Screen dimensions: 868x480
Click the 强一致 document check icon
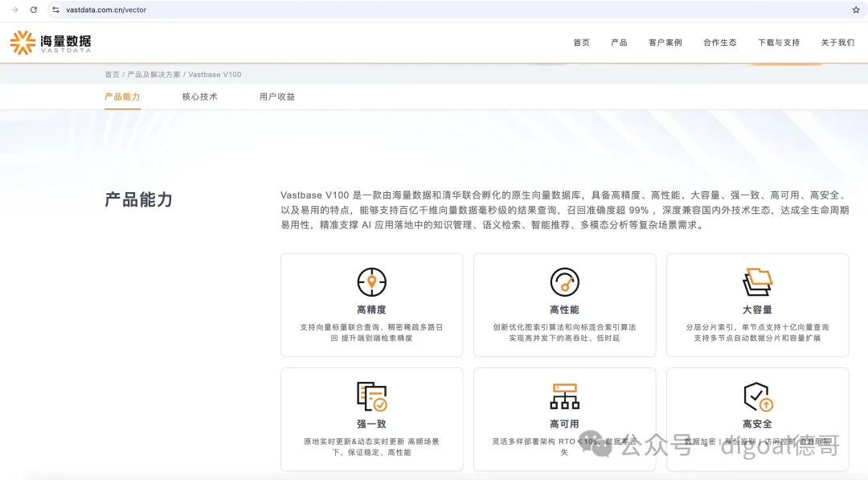(371, 396)
